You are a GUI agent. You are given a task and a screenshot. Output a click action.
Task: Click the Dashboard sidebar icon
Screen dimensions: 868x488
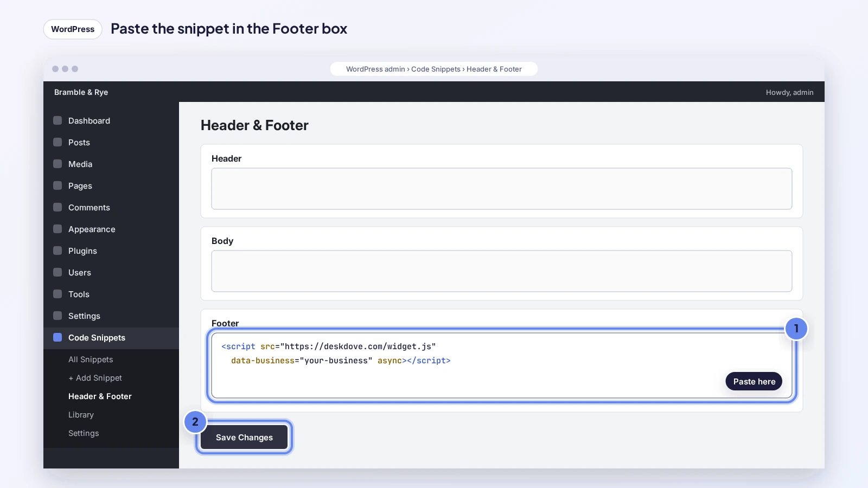pos(58,120)
